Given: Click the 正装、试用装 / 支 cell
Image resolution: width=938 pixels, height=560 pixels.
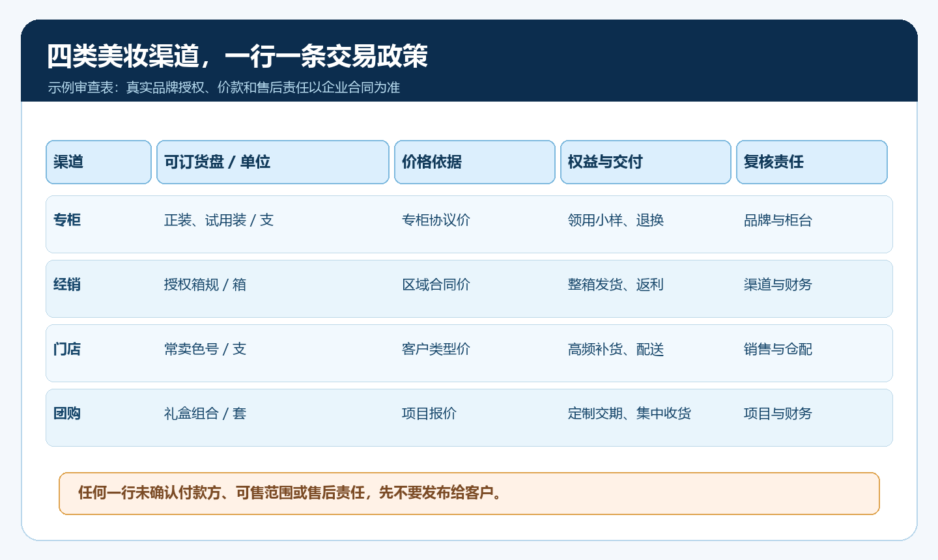Looking at the screenshot, I should [219, 220].
